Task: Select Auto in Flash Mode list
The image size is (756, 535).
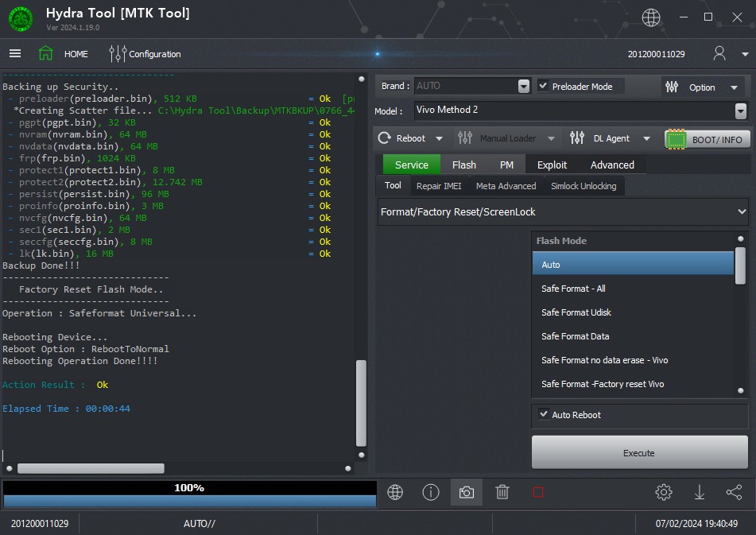Action: [x=633, y=264]
